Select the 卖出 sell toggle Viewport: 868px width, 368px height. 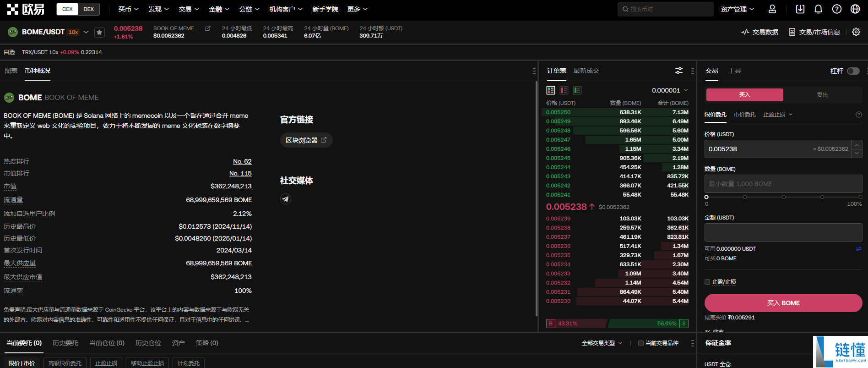click(x=823, y=95)
